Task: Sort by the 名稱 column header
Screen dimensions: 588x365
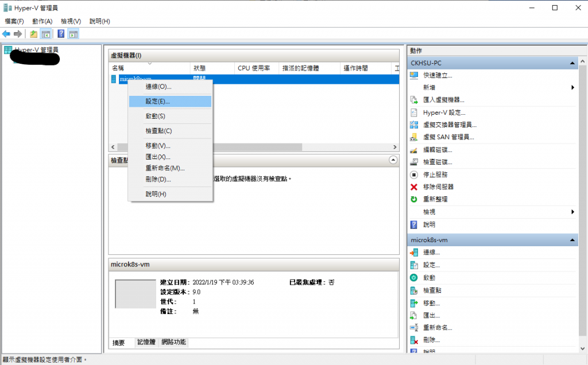Action: click(x=150, y=68)
